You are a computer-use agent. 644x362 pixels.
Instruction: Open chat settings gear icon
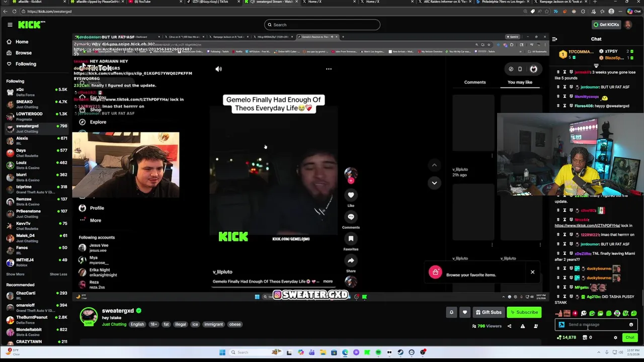click(x=615, y=338)
